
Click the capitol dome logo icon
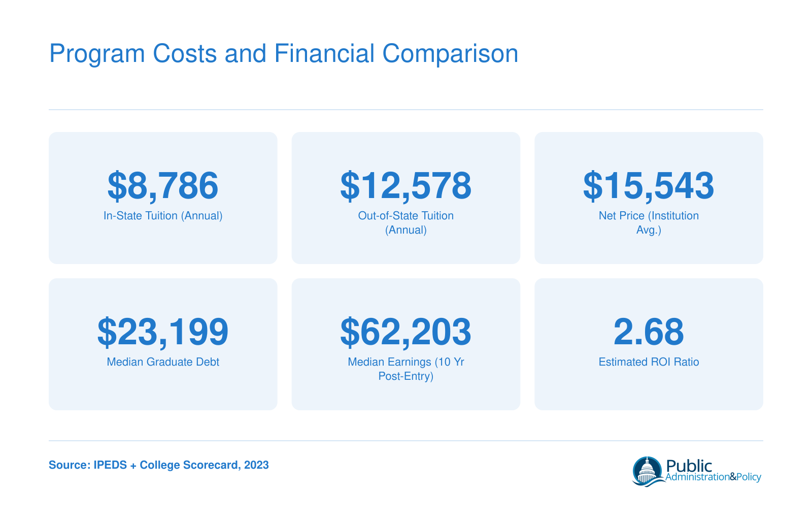(648, 471)
